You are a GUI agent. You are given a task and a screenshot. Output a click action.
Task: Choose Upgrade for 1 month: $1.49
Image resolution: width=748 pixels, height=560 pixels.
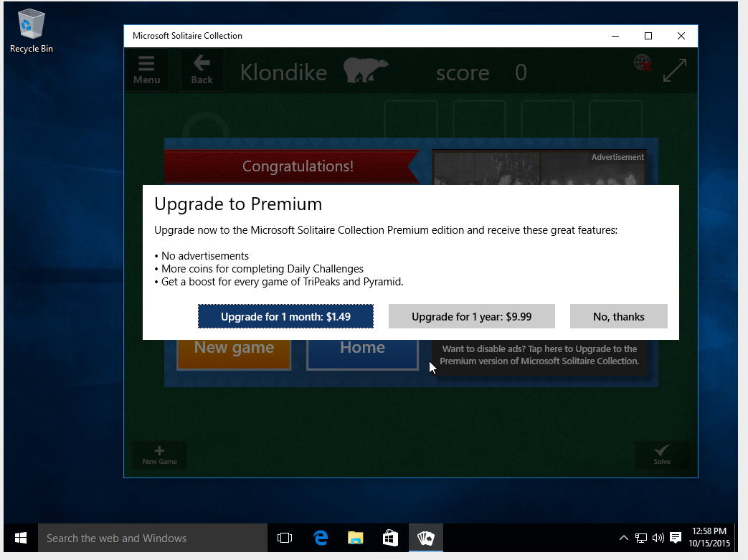pos(285,316)
